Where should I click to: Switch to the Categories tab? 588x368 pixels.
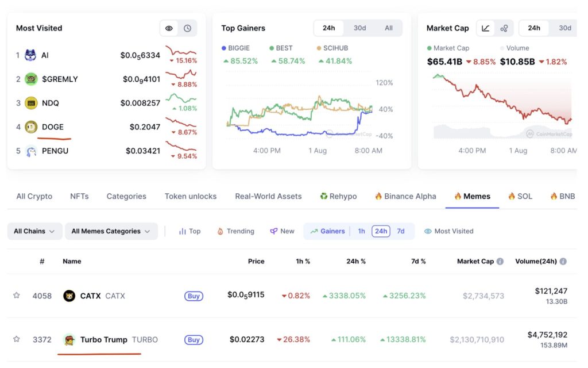tap(126, 197)
